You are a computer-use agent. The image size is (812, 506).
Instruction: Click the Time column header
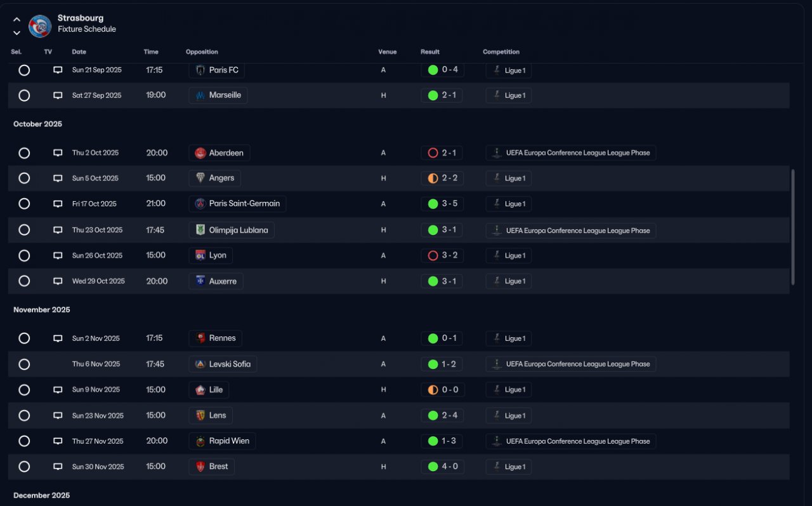[x=151, y=52]
